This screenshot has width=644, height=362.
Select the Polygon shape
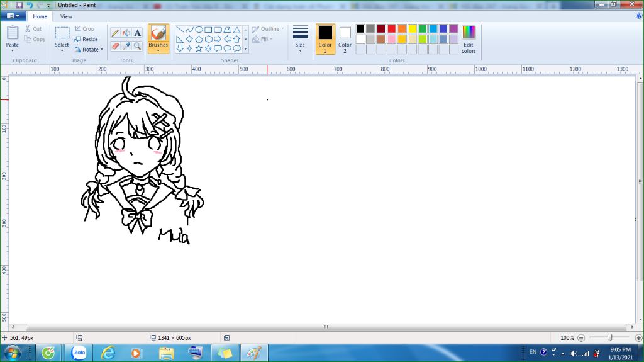pyautogui.click(x=227, y=30)
